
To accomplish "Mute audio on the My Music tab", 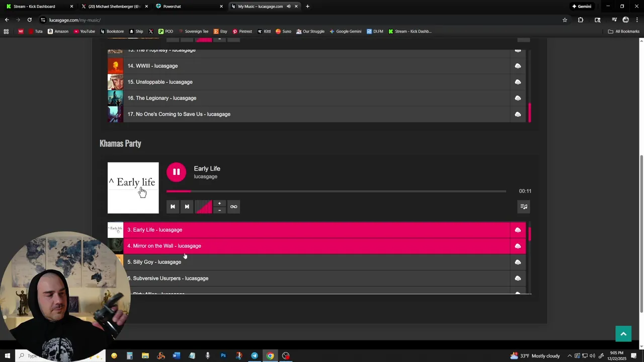I will (x=288, y=7).
